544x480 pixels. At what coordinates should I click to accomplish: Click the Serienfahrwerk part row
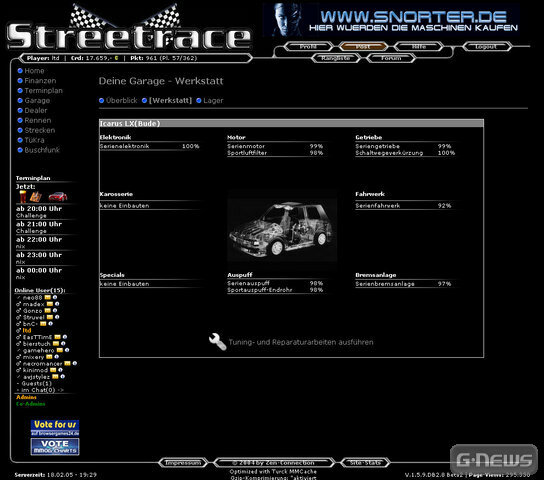click(403, 206)
